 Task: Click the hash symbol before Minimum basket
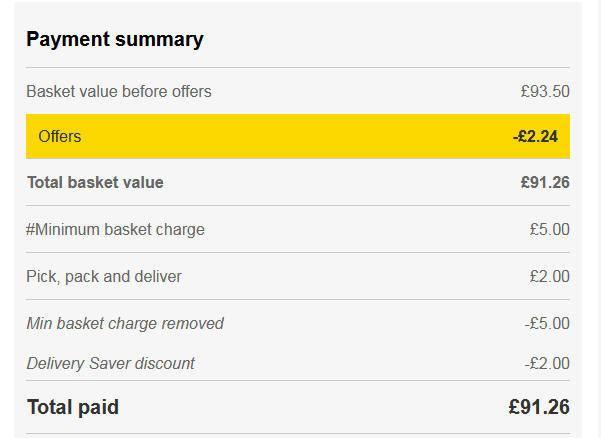tap(30, 230)
